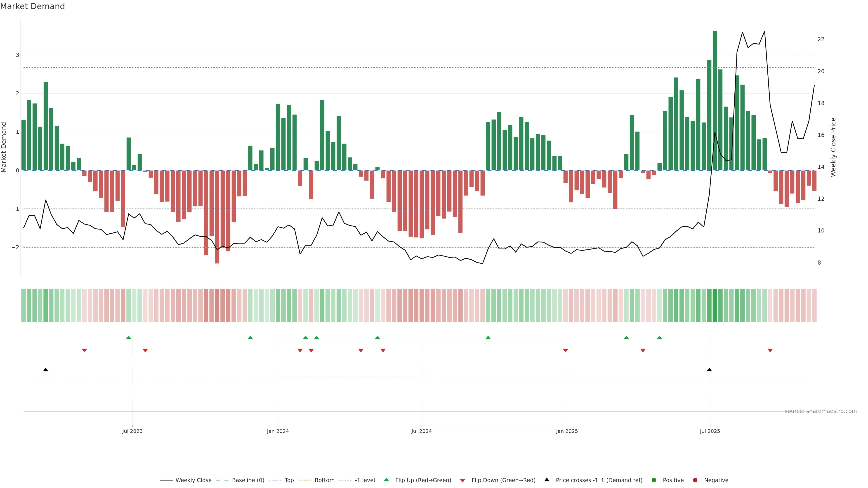Viewport: 868px width, 488px height.
Task: Click the black triangle marker near Jul 2025
Action: (x=709, y=370)
